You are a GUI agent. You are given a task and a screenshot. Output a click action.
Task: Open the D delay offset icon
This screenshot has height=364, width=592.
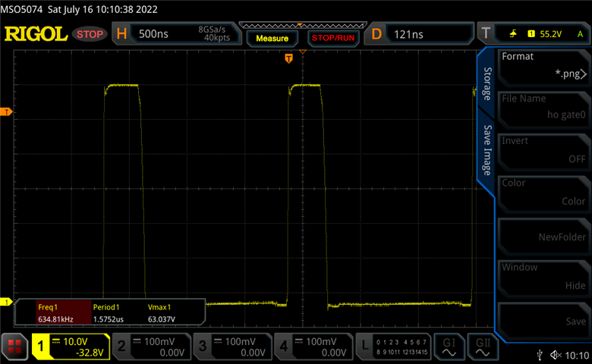376,34
